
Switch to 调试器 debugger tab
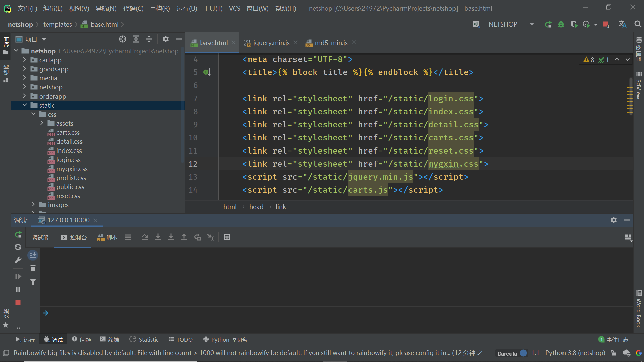pyautogui.click(x=40, y=237)
